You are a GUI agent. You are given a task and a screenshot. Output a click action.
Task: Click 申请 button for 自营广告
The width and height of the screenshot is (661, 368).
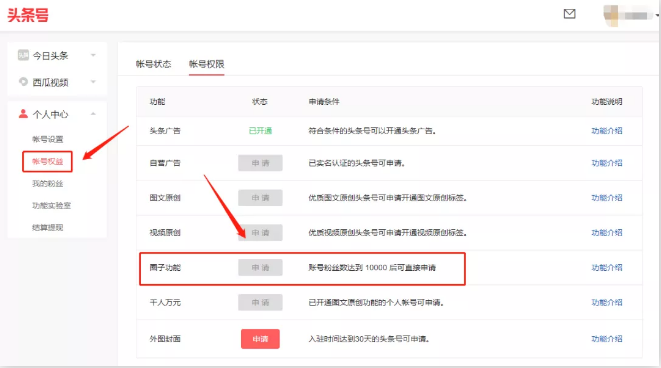[260, 163]
